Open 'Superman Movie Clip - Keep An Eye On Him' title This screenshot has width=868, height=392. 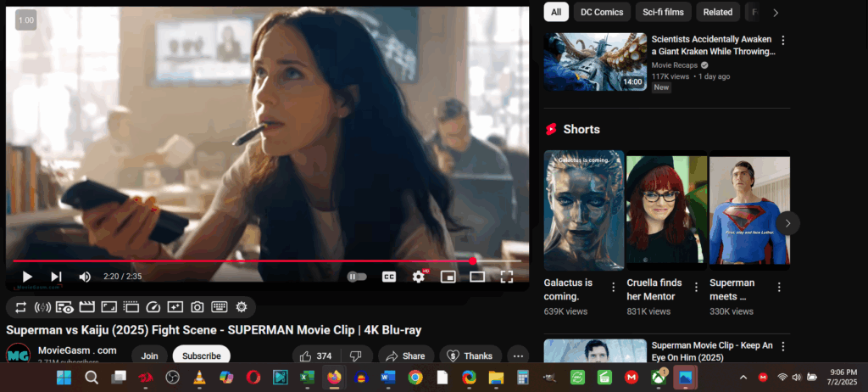[x=712, y=351]
